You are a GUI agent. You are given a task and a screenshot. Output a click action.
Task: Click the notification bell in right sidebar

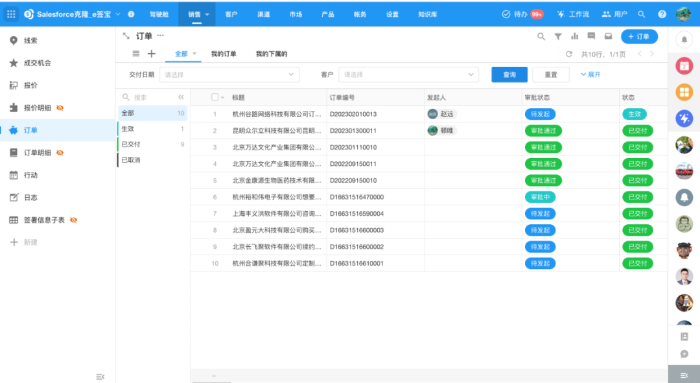tap(684, 40)
